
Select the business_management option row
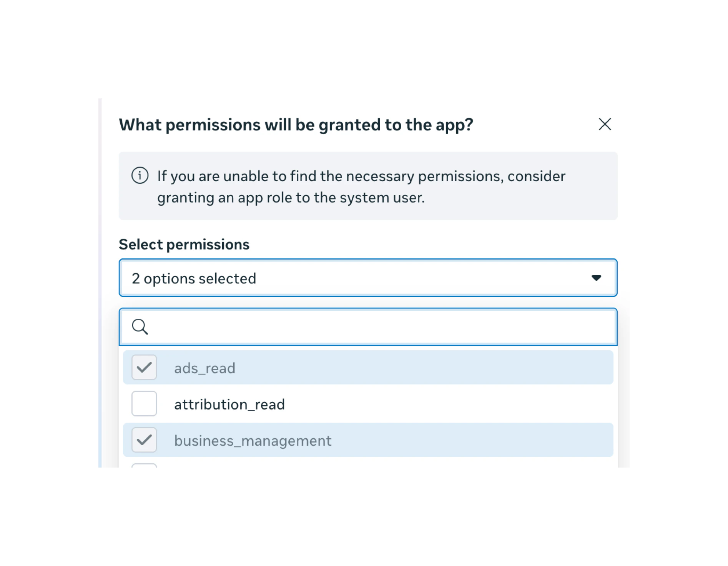346,440
